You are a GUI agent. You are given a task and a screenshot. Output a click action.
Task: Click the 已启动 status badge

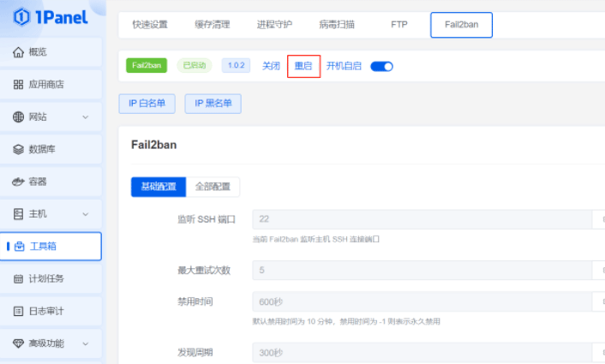click(x=195, y=65)
